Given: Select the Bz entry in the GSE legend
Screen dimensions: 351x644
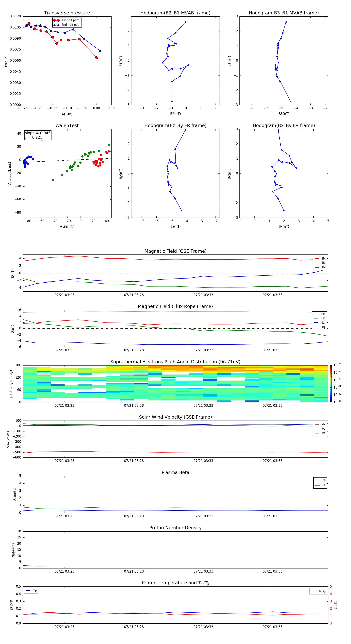Looking at the screenshot, I should coord(320,267).
